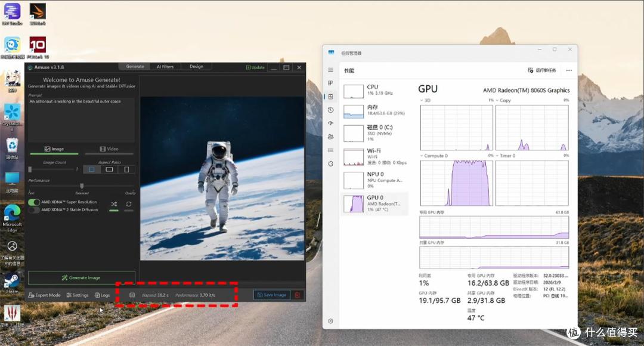Open LM Studio desktop shortcut

coord(13,14)
